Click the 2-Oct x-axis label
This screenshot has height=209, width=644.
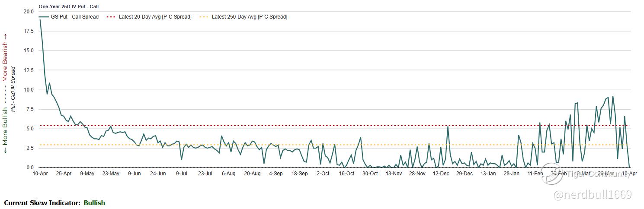coord(323,174)
